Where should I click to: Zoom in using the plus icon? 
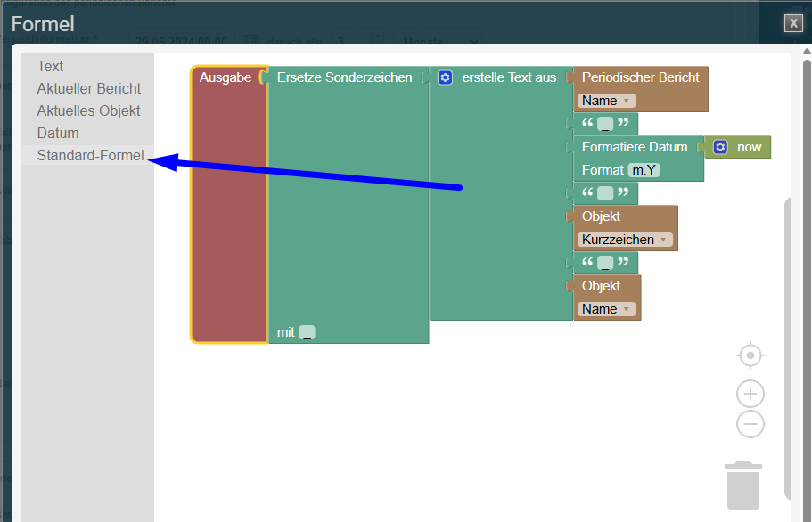click(x=750, y=394)
